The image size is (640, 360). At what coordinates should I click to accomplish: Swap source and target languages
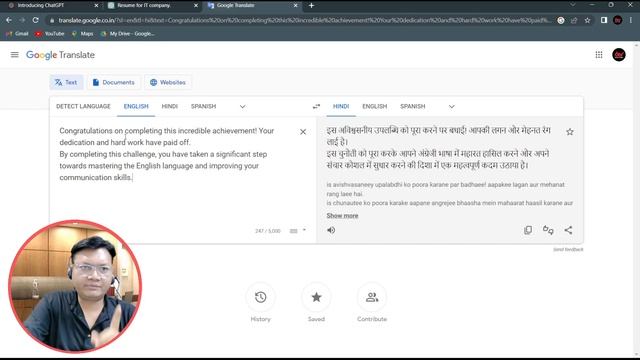(316, 107)
